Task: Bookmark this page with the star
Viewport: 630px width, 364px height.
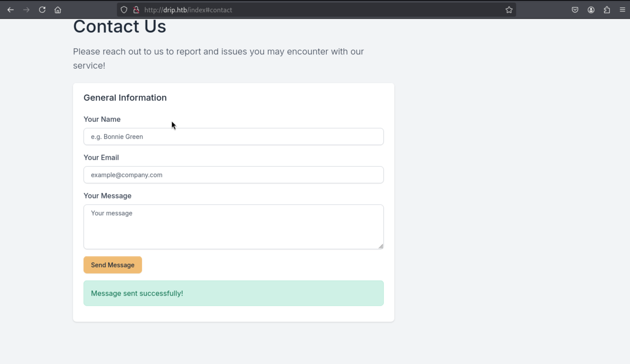Action: pyautogui.click(x=509, y=10)
